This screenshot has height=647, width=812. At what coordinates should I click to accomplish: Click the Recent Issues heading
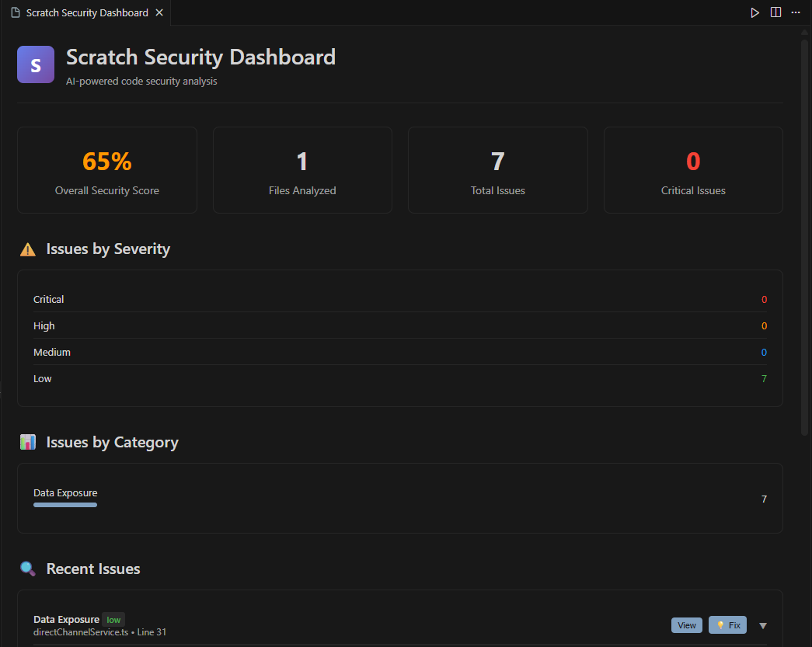point(93,569)
